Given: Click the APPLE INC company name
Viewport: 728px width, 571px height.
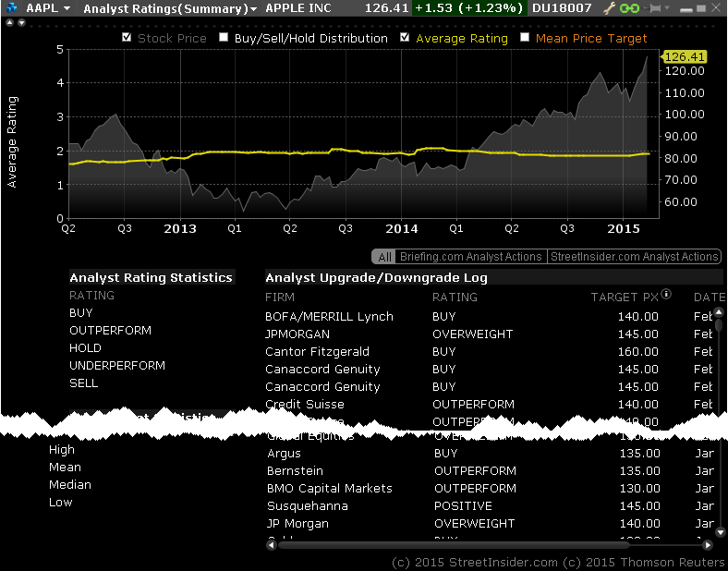Looking at the screenshot, I should (298, 8).
